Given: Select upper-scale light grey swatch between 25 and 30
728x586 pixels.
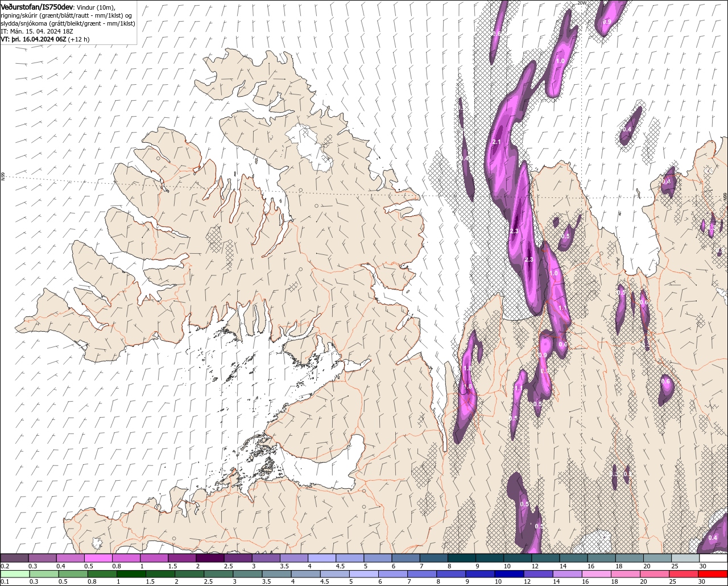Looking at the screenshot, I should pyautogui.click(x=685, y=558).
